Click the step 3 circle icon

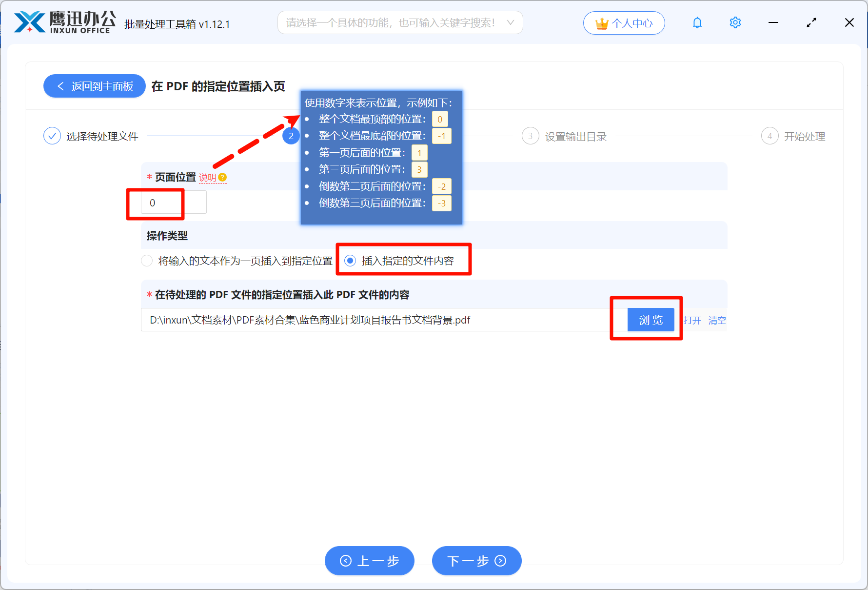530,136
